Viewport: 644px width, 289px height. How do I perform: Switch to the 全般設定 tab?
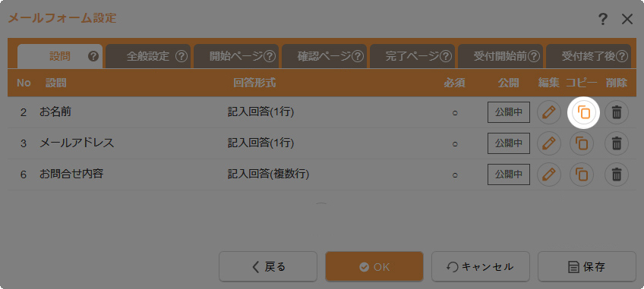point(148,56)
